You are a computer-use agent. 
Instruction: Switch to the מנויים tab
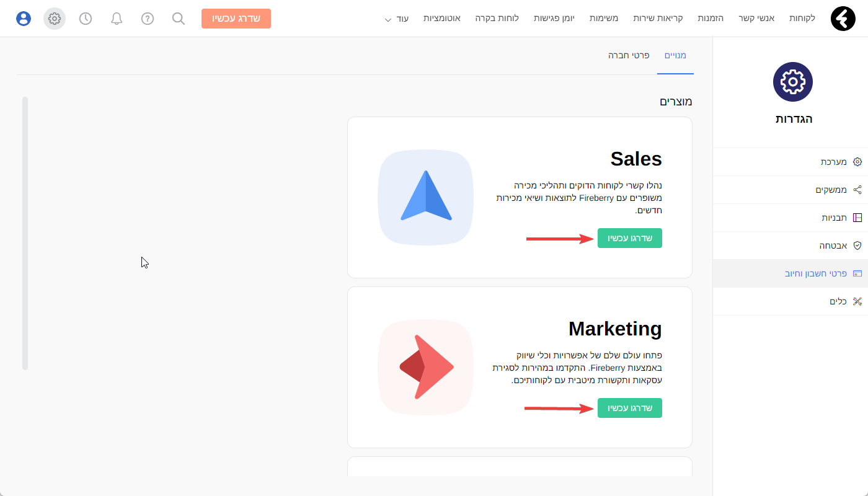pos(675,55)
